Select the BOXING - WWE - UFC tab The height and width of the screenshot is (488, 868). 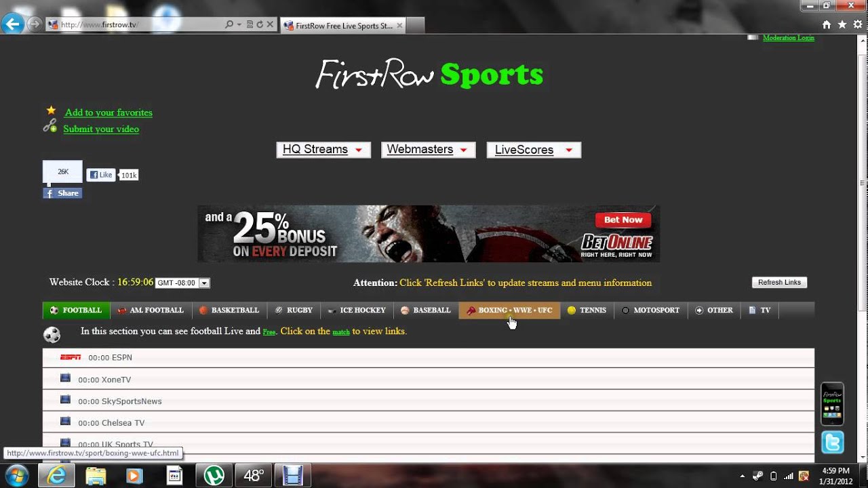(509, 310)
